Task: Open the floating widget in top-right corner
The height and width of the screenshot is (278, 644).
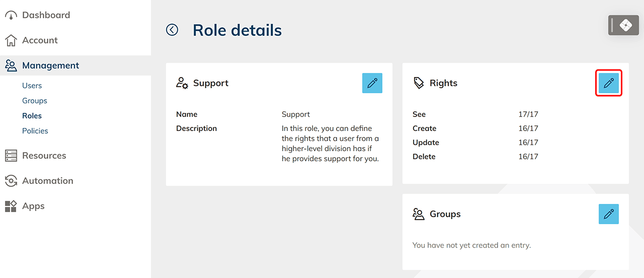Action: [x=623, y=25]
